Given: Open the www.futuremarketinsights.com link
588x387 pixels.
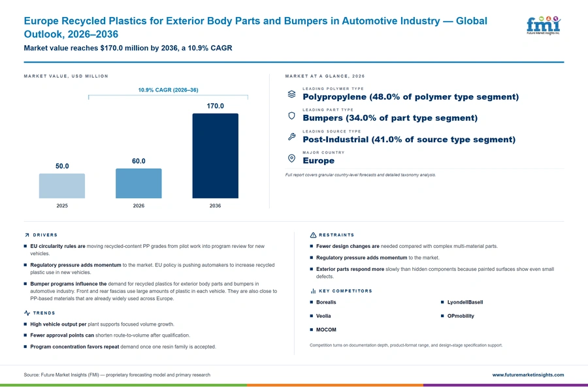Looking at the screenshot, I should click(528, 375).
